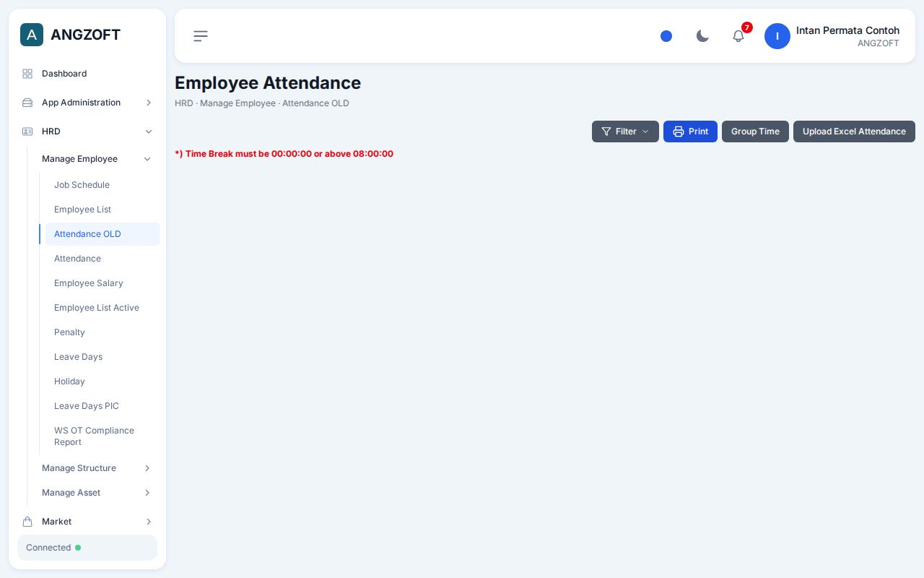Click the ANGZOFT logo icon
This screenshot has width=924, height=578.
(32, 35)
